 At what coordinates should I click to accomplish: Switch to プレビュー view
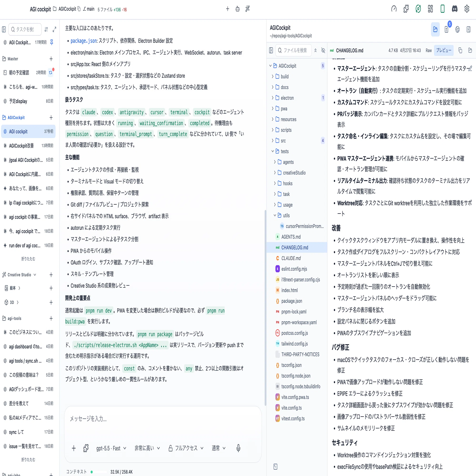pos(444,50)
